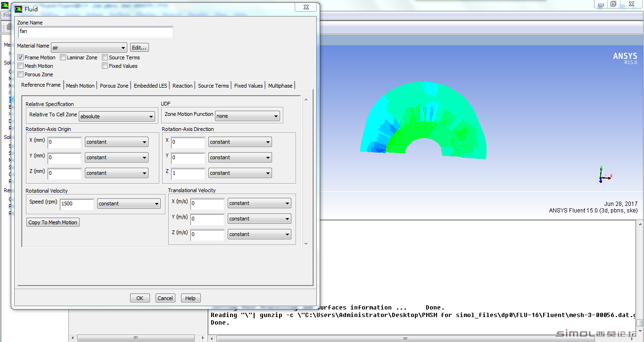644x342 pixels.
Task: Restore down the main Fluent window
Action: point(613,4)
